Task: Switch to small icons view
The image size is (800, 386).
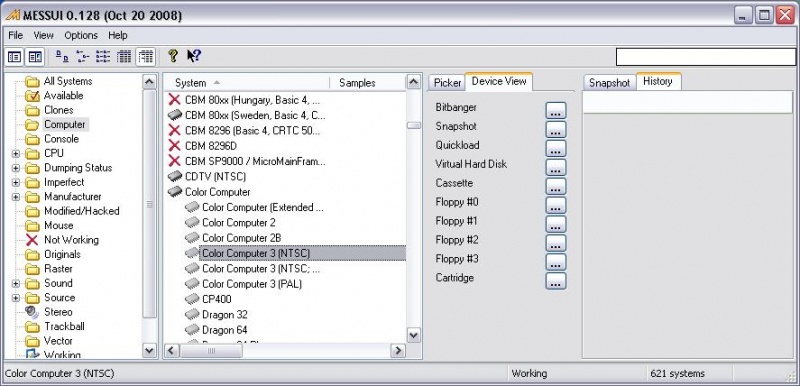Action: 83,57
